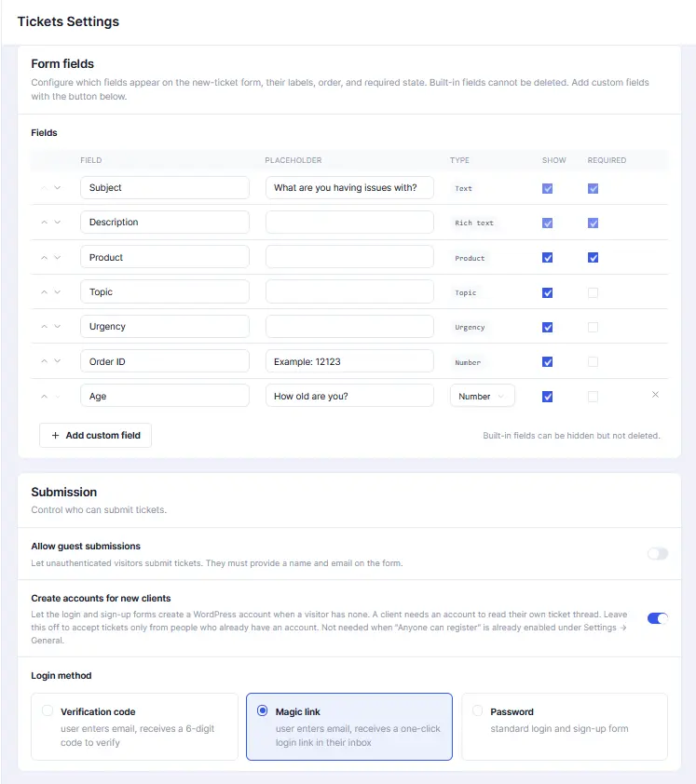Move the Subject field down

point(58,188)
